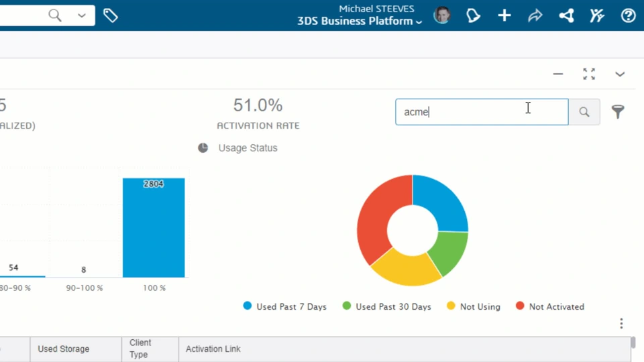Open the three-dot table options menu

(621, 324)
